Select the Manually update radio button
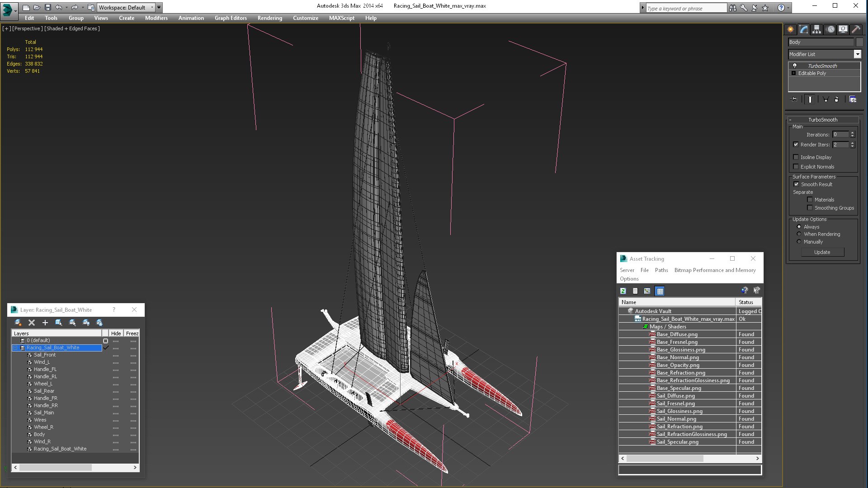This screenshot has height=488, width=868. [x=799, y=242]
